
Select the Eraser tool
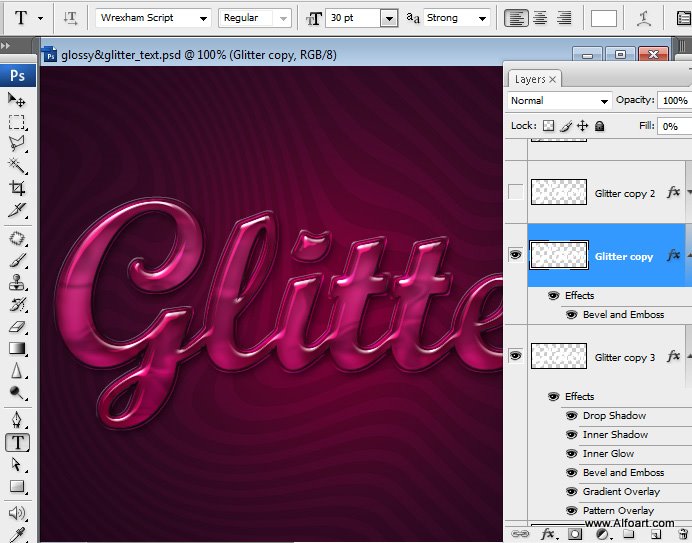[17, 326]
